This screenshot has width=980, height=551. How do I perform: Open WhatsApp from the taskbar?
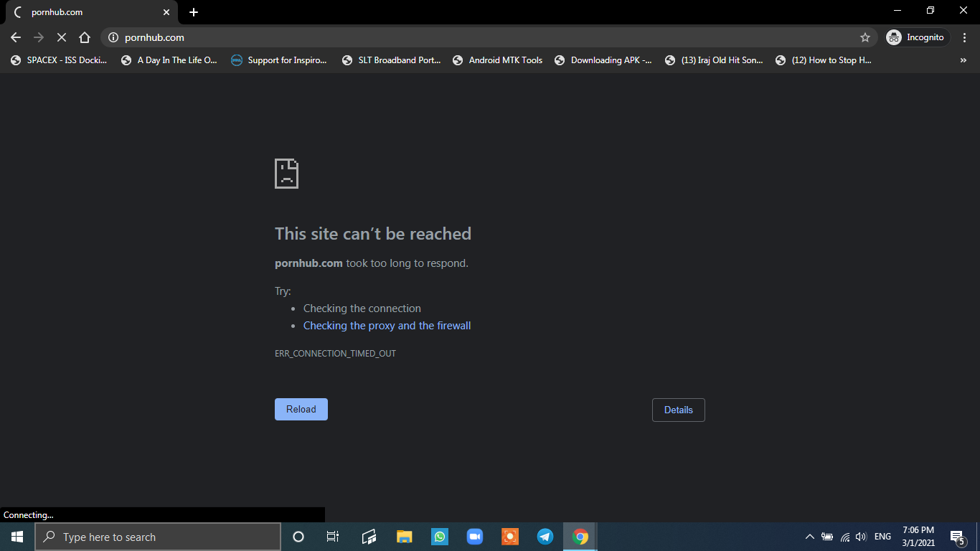440,537
